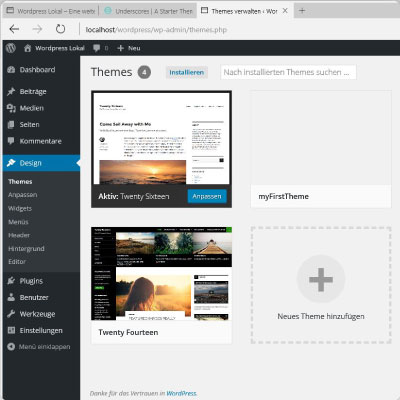This screenshot has width=400, height=400.
Task: Open Plugins via its plug icon
Action: [11, 281]
